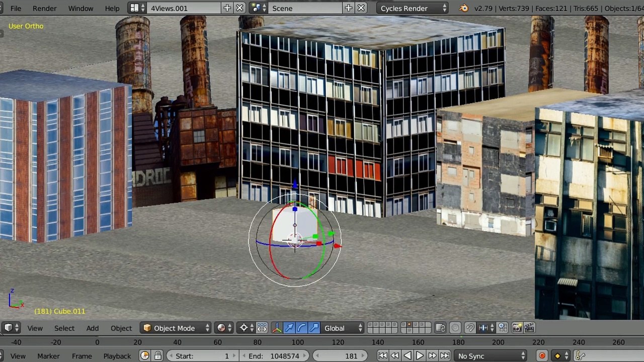Jump to the next keyframe
This screenshot has width=644, height=362.
point(432,356)
